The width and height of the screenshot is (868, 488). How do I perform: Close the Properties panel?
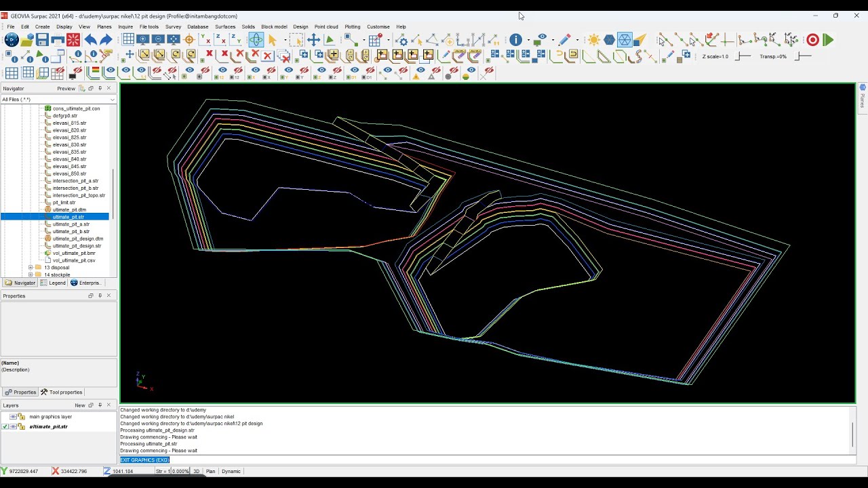tap(108, 296)
